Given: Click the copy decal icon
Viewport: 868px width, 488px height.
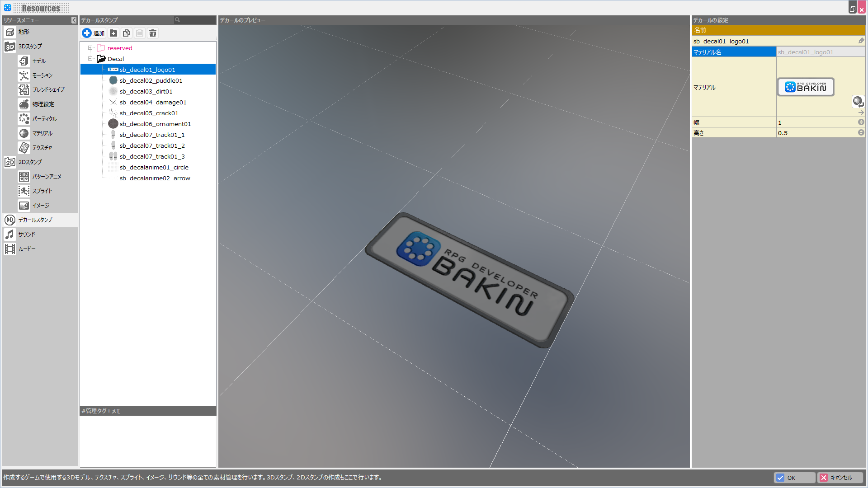Looking at the screenshot, I should 127,33.
